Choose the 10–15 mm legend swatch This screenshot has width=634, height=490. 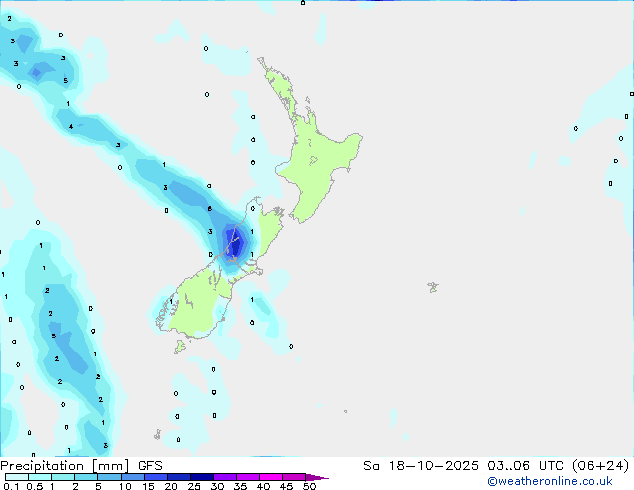coord(132,477)
